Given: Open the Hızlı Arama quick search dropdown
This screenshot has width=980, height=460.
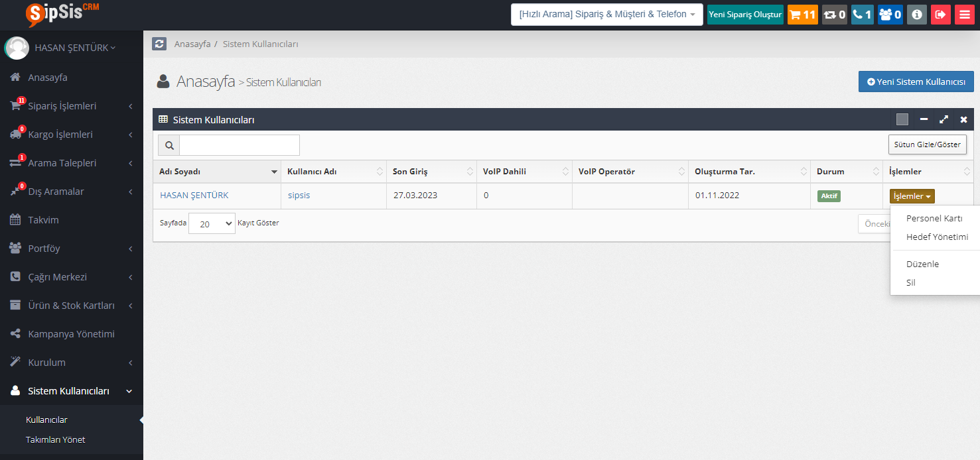Looking at the screenshot, I should [606, 15].
